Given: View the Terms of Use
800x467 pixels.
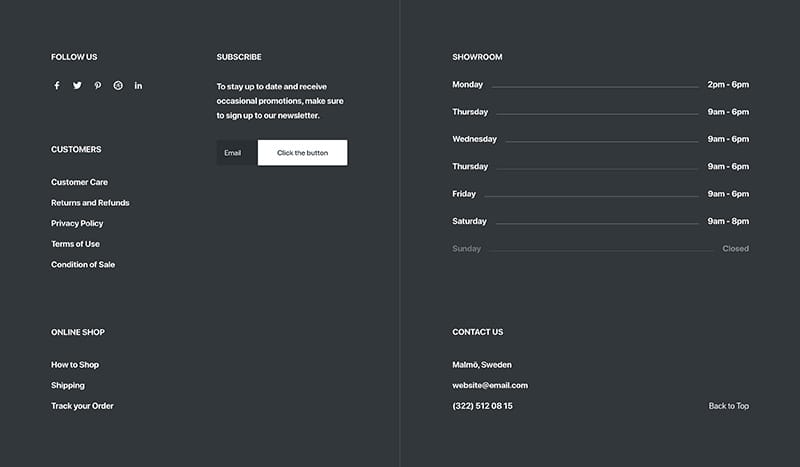Looking at the screenshot, I should 75,244.
